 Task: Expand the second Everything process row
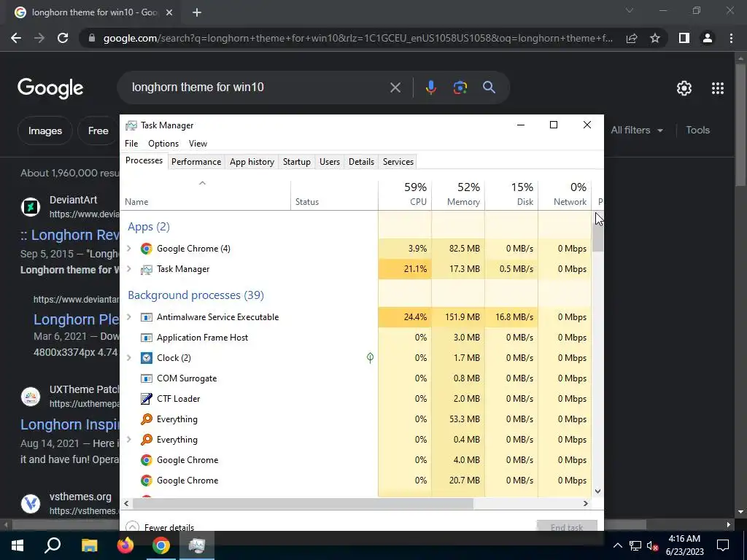(128, 440)
